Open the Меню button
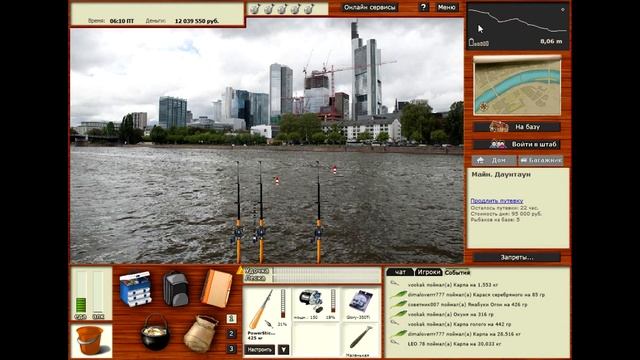The image size is (640, 360). [x=447, y=7]
